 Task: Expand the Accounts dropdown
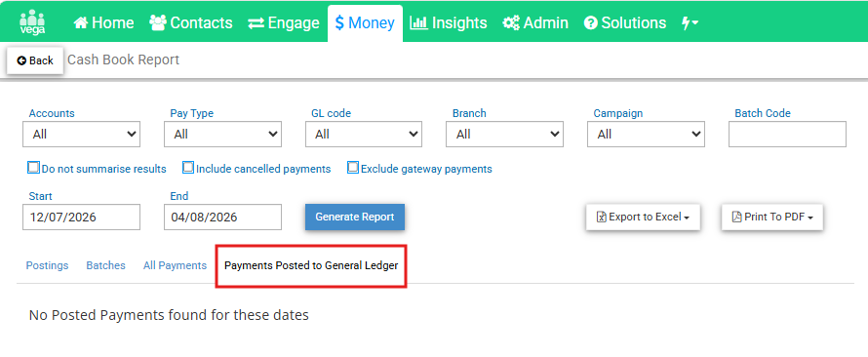coord(81,134)
